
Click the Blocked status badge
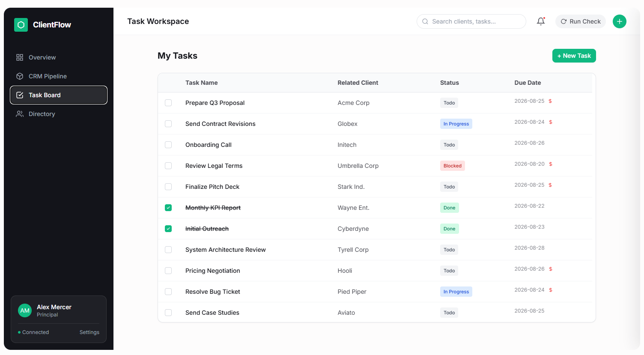point(453,166)
